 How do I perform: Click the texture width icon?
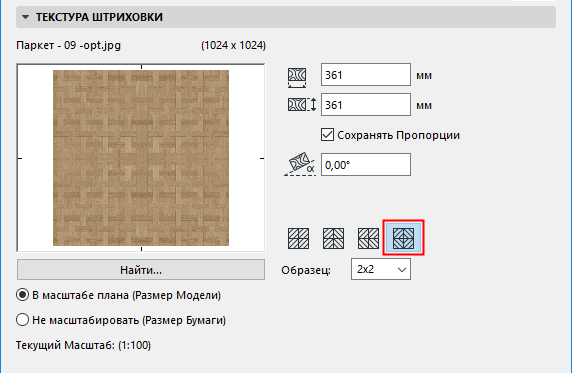297,77
